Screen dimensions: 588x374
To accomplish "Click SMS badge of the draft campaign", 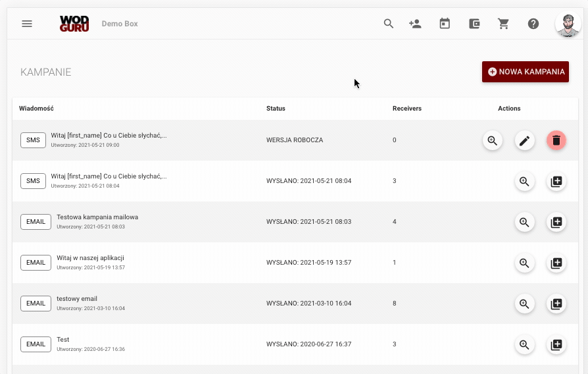I will click(x=33, y=140).
